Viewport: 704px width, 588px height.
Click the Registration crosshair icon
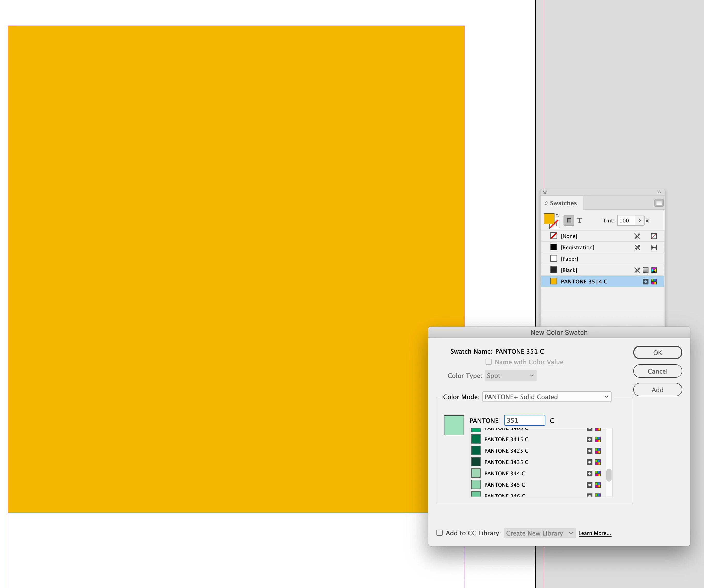click(654, 247)
